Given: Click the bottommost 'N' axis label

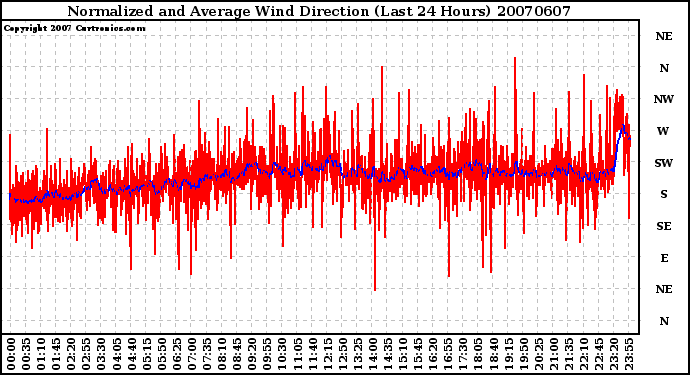Looking at the screenshot, I should click(x=664, y=321).
